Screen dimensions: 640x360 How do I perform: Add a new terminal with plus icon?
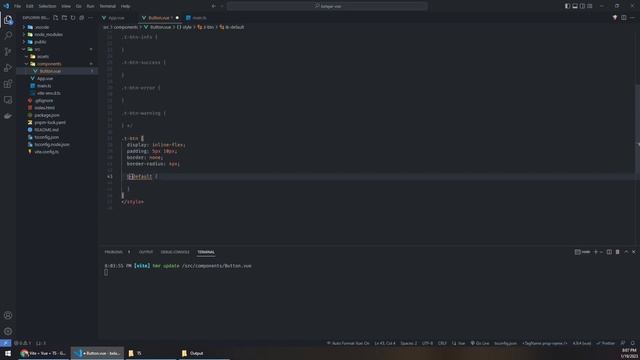[596, 252]
